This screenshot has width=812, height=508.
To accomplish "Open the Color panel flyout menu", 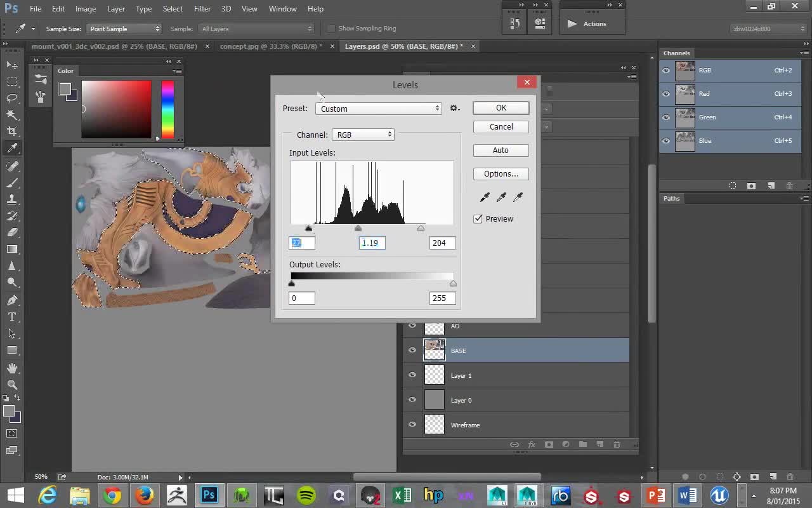I will click(x=176, y=71).
